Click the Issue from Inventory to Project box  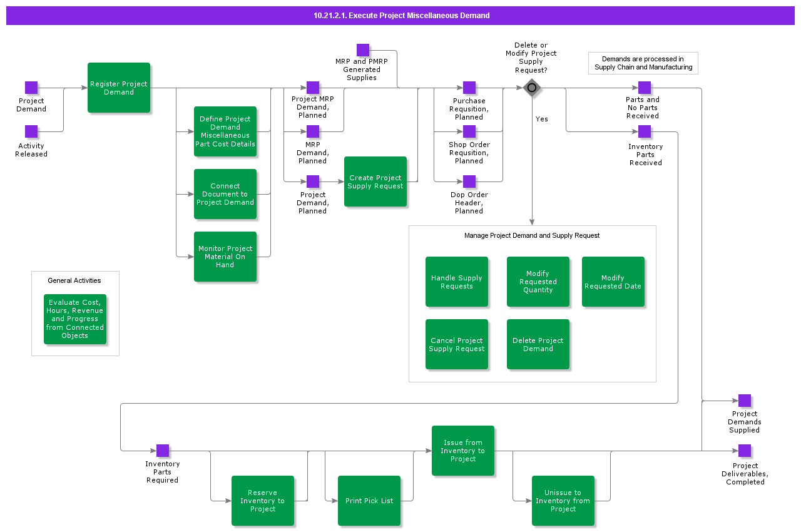[x=463, y=451]
